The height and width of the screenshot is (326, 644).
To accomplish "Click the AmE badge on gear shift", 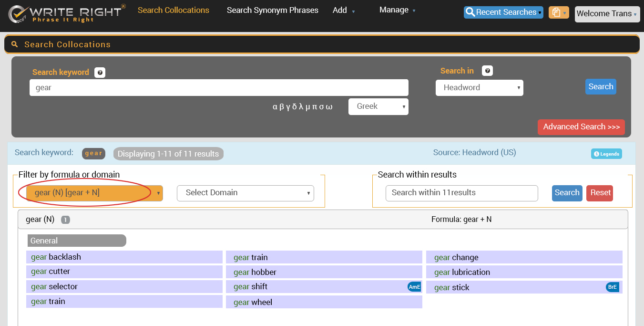I will 414,287.
